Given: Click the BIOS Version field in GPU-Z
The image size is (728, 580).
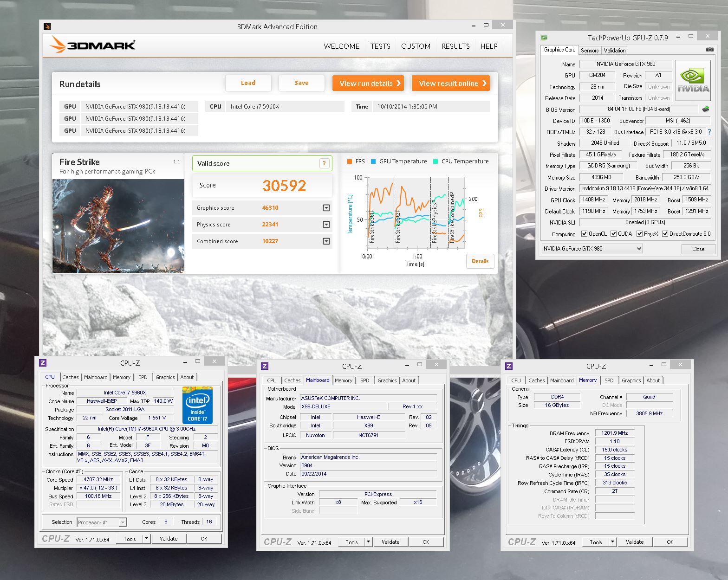Looking at the screenshot, I should [639, 109].
